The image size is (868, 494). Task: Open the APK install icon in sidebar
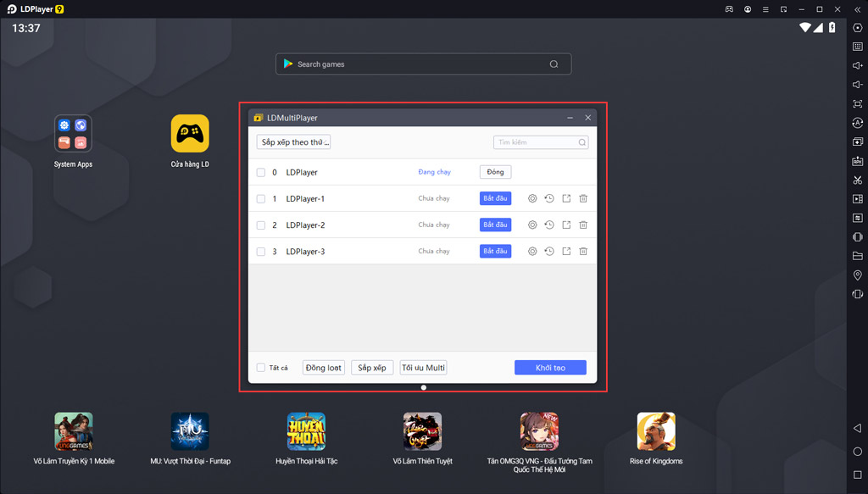(x=857, y=161)
